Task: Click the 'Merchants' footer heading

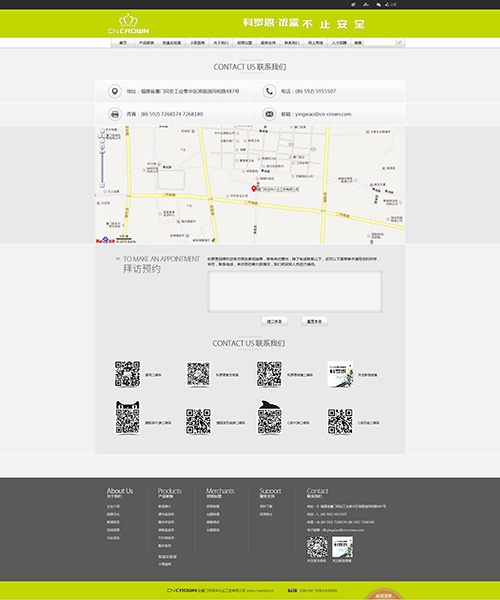Action: (x=220, y=491)
